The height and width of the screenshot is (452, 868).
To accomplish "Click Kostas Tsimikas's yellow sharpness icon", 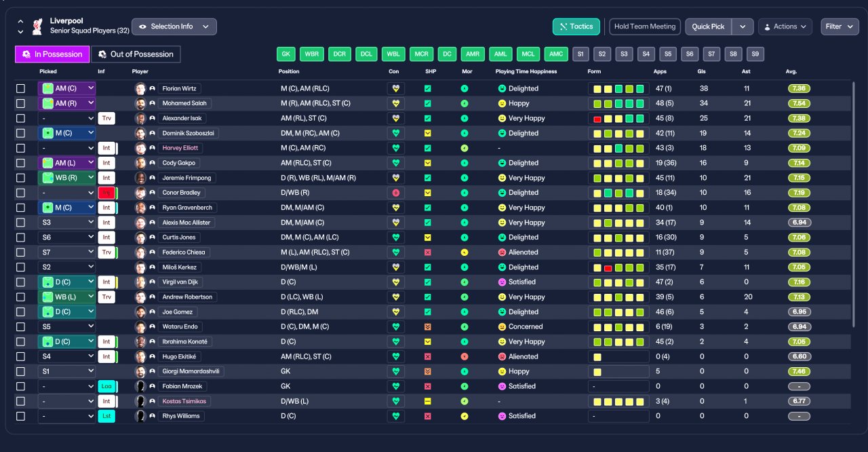I will pyautogui.click(x=428, y=401).
